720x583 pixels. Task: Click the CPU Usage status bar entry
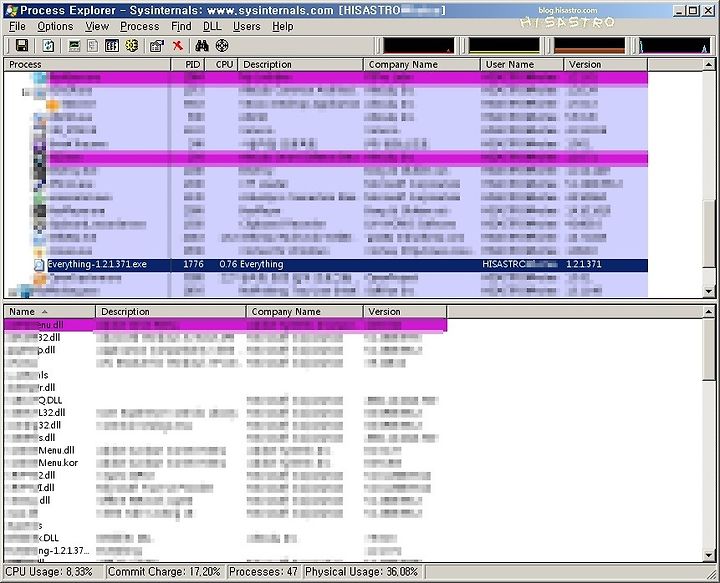tap(54, 572)
